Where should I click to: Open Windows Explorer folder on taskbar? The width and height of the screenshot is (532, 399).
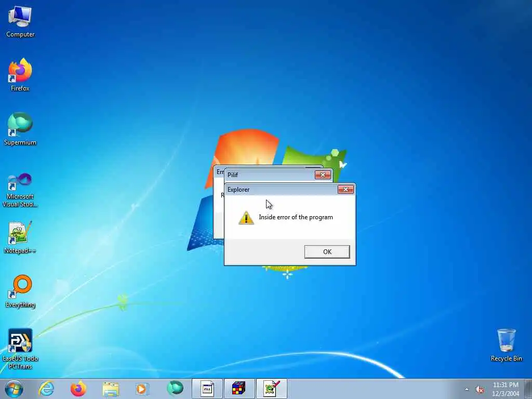pos(111,389)
